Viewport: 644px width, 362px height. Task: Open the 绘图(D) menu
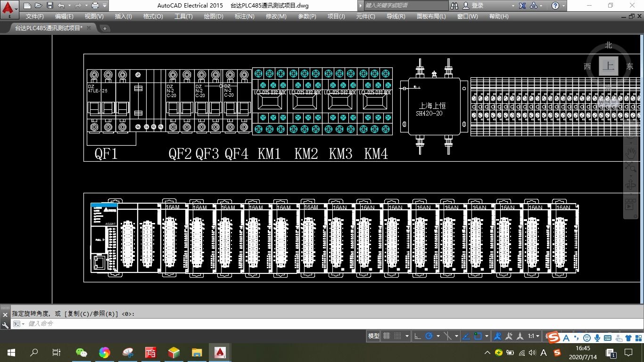tap(214, 16)
